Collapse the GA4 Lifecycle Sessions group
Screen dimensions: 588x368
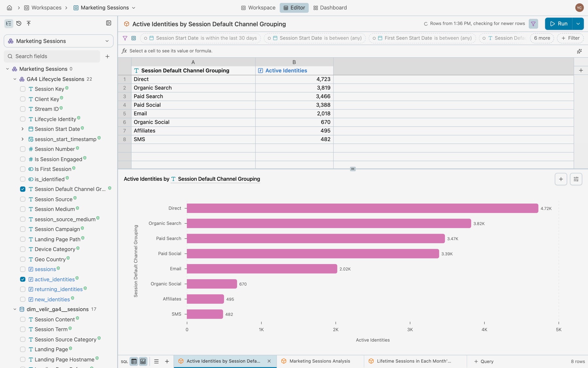(x=15, y=79)
